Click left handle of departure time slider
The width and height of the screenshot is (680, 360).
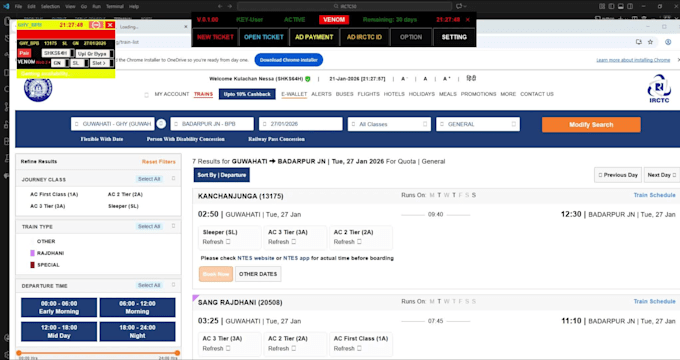click(x=19, y=353)
